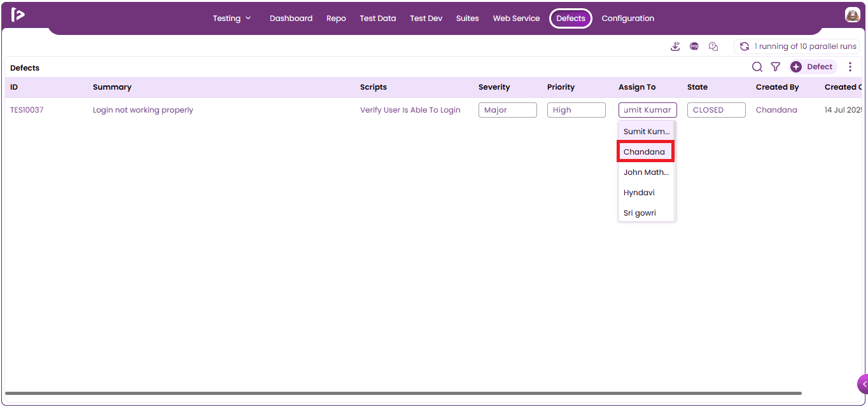This screenshot has width=868, height=407.
Task: Open the user profile avatar
Action: pyautogui.click(x=853, y=15)
